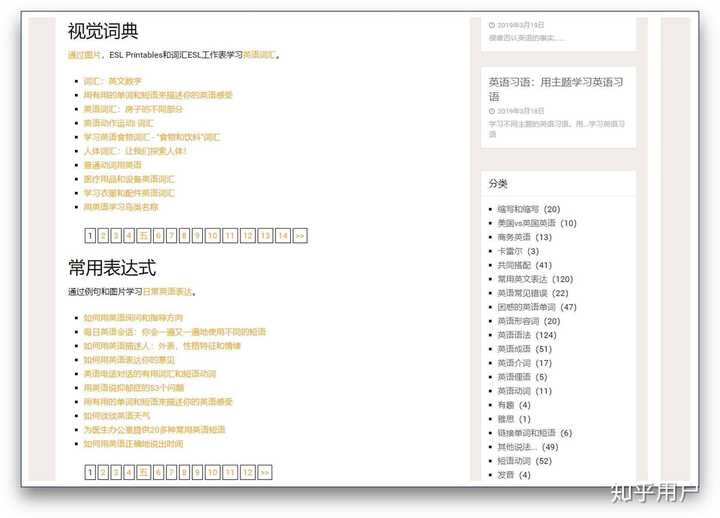
Task: Click the 视觉词典 section heading
Action: [103, 31]
